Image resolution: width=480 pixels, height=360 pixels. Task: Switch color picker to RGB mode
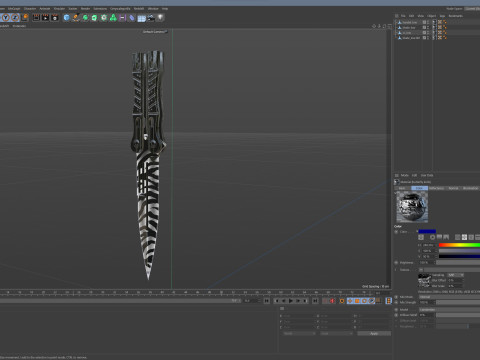(x=458, y=237)
